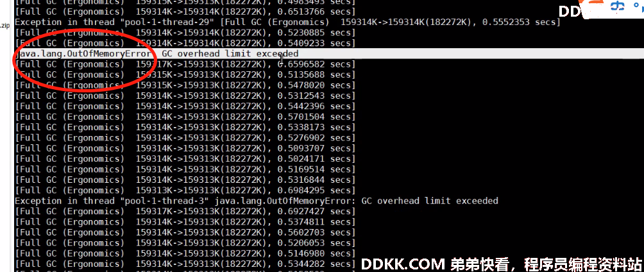Select the .zip file at left edge
644x272 pixels.
coord(5,26)
